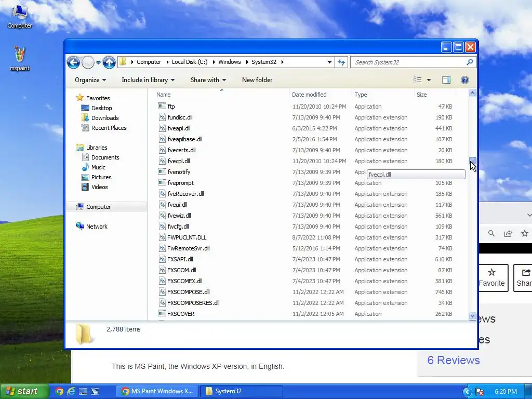Click the Change your view icon
Screen dimensions: 532x399
click(418, 80)
